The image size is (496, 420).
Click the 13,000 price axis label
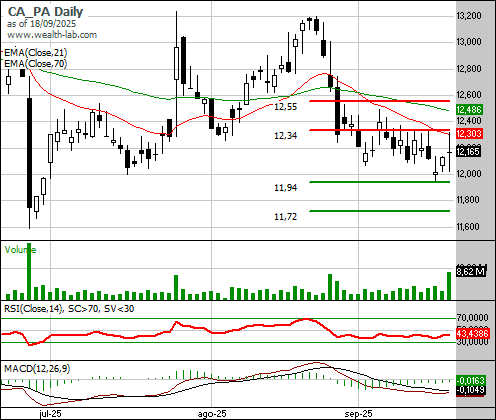pyautogui.click(x=469, y=42)
